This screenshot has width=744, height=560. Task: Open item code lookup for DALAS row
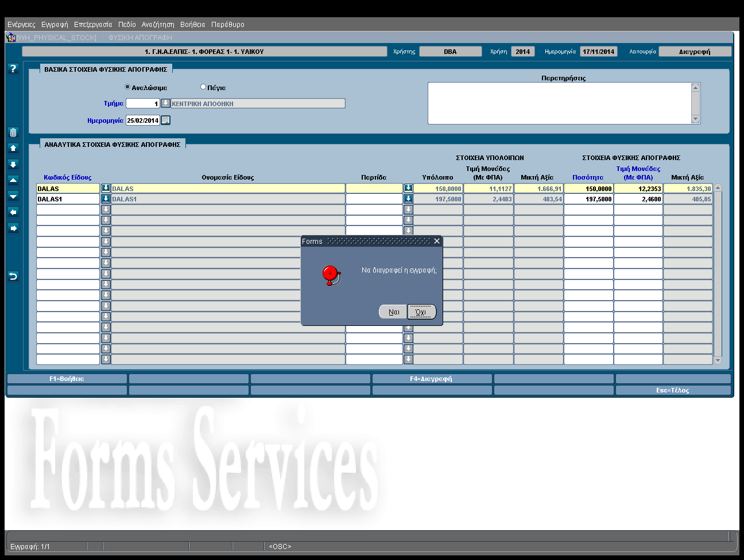(x=106, y=188)
